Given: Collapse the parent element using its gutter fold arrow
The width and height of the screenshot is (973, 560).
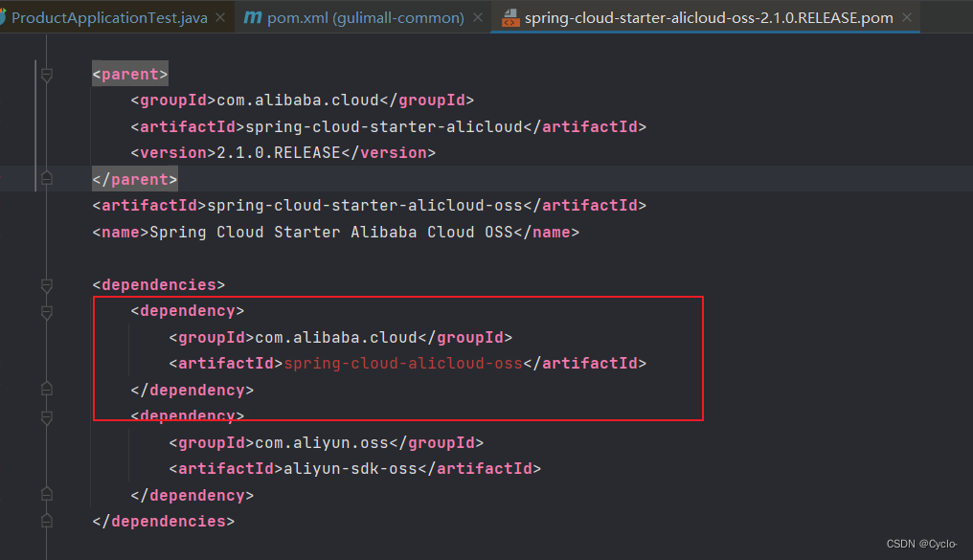Looking at the screenshot, I should pos(45,74).
